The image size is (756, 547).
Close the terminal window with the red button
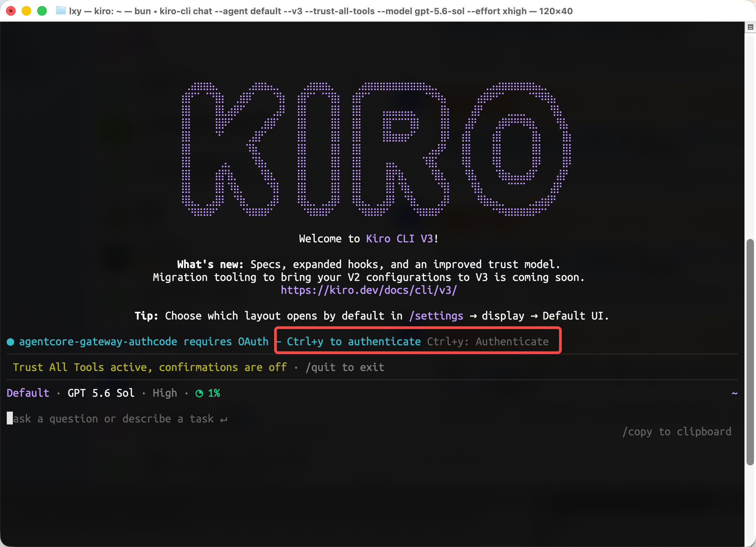11,11
